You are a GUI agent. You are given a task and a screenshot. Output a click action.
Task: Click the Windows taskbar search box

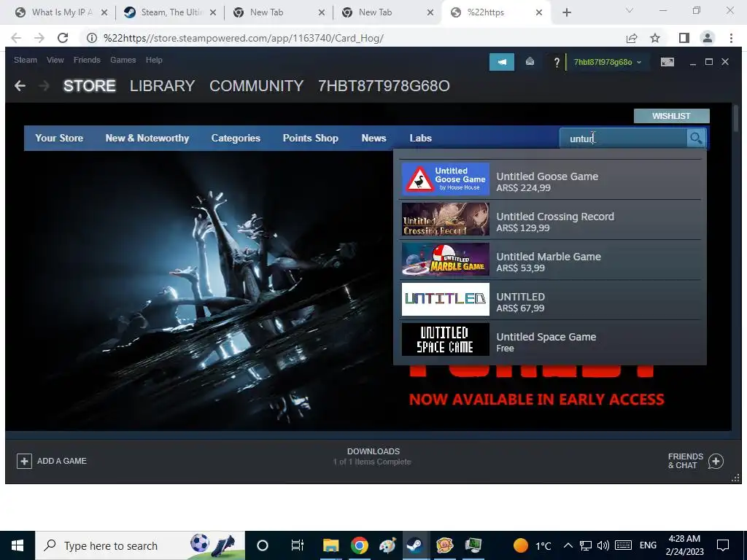point(140,545)
